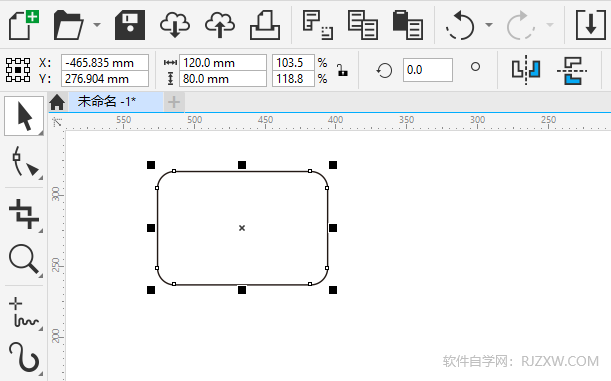Select the Shape edit tool
Viewport: 611px width, 381px height.
(x=24, y=162)
